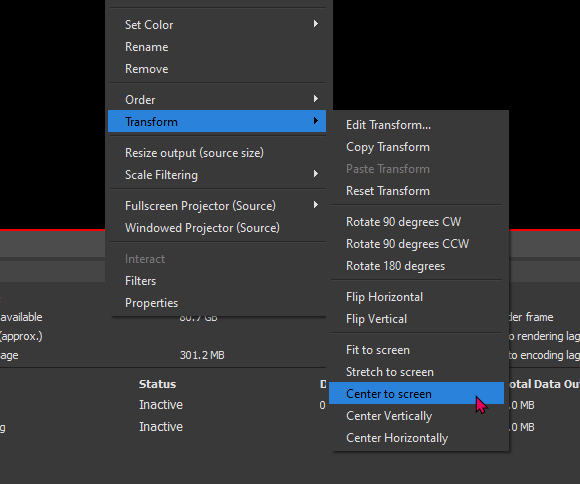The height and width of the screenshot is (484, 580).
Task: Open the Scale Filtering submenu
Action: (x=217, y=175)
